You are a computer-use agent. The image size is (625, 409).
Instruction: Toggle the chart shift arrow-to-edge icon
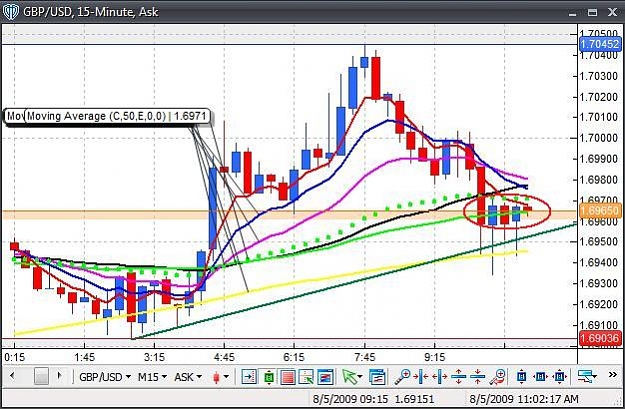click(x=249, y=377)
